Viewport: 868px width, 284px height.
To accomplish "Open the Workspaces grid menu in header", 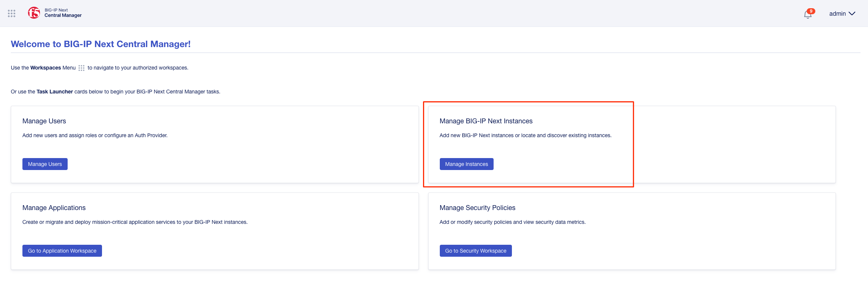I will [x=12, y=13].
